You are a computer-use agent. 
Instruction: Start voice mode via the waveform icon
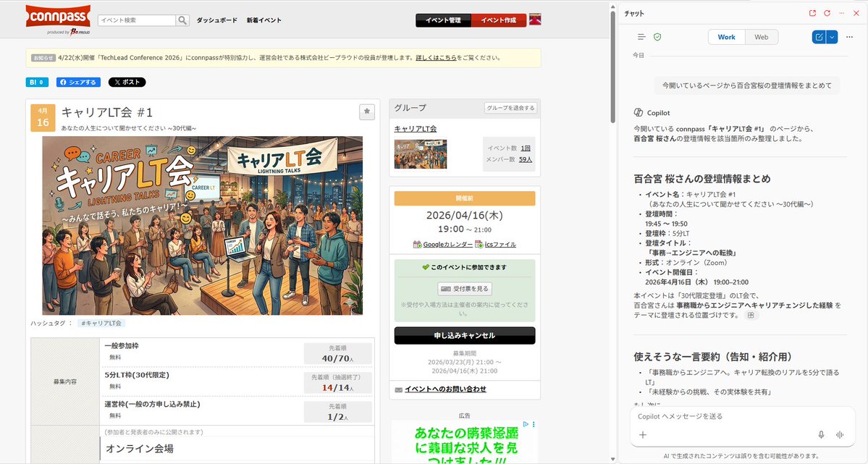click(839, 434)
